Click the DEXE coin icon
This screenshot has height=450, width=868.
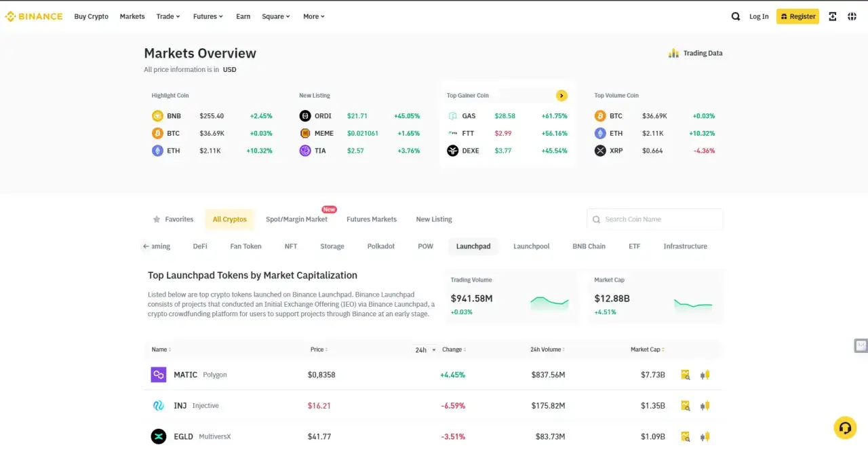coord(452,151)
